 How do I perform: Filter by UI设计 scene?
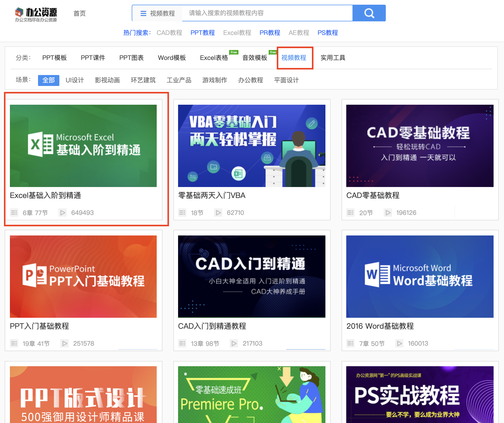(75, 80)
